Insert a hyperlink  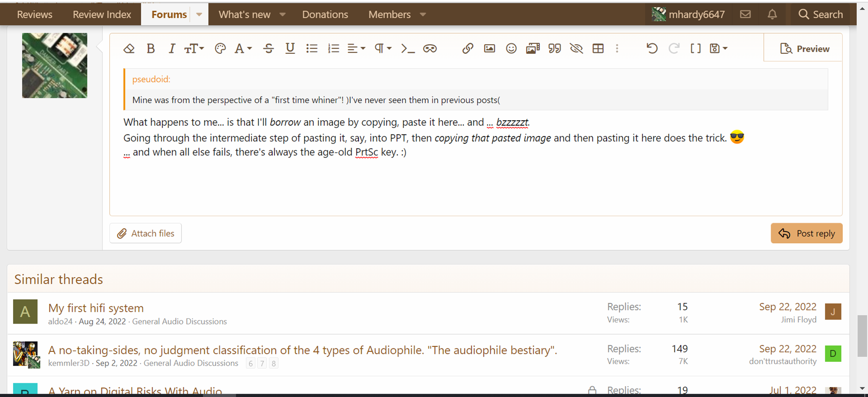coord(467,49)
